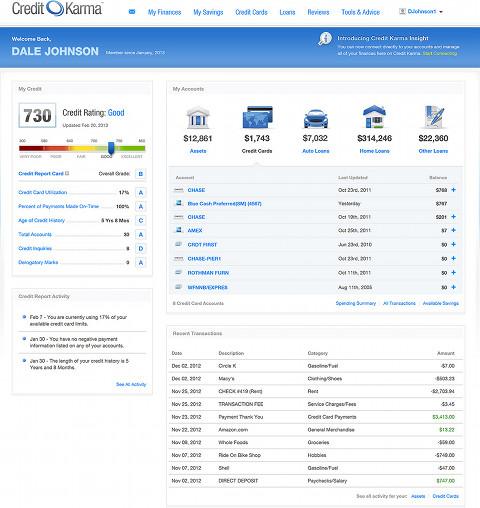Click the ROTHMAN FURN card icon
This screenshot has height=508, width=480.
179,272
